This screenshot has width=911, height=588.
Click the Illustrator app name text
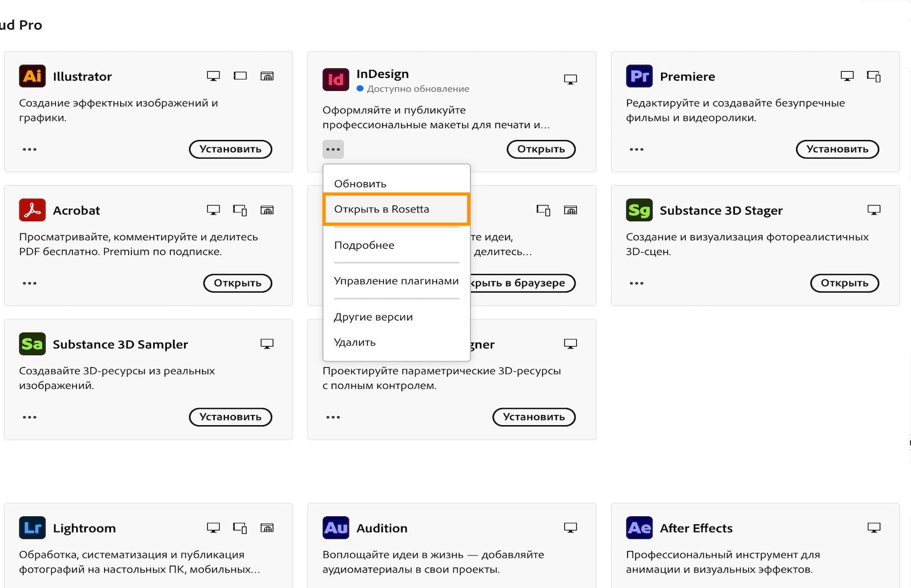[x=82, y=76]
